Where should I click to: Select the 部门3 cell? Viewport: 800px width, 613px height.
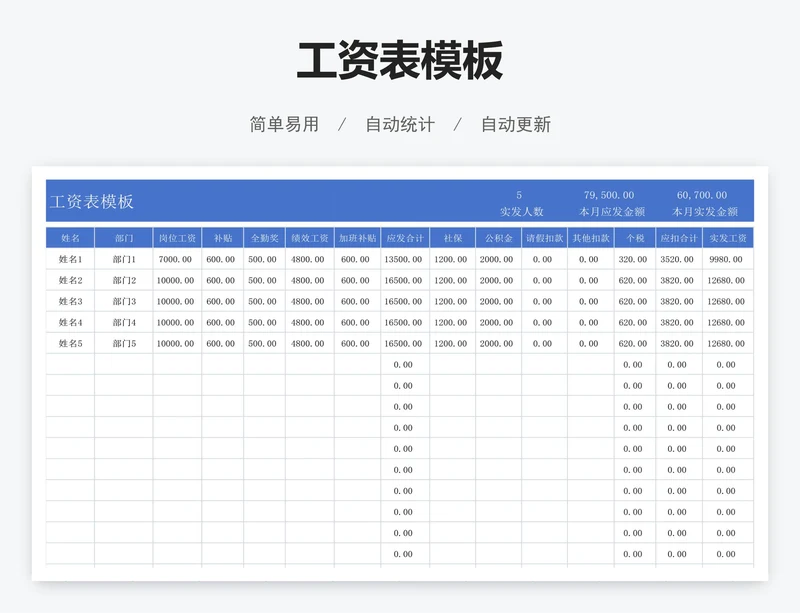click(x=124, y=301)
